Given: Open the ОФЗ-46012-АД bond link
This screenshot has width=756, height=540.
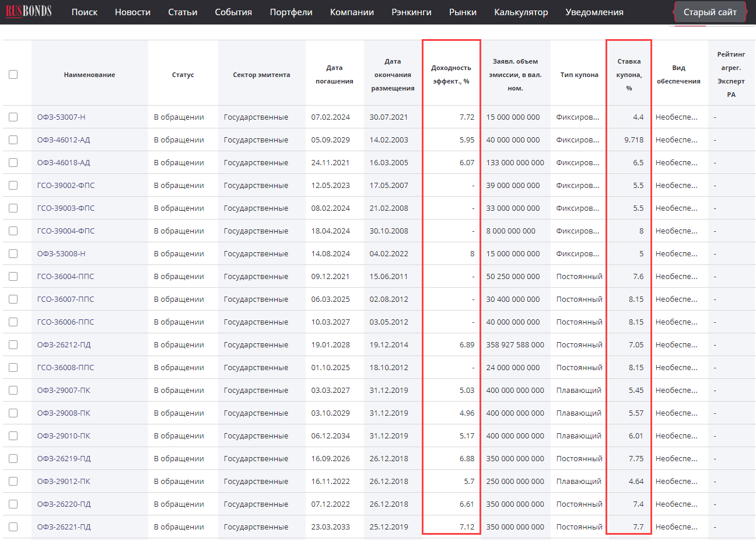Looking at the screenshot, I should (64, 140).
